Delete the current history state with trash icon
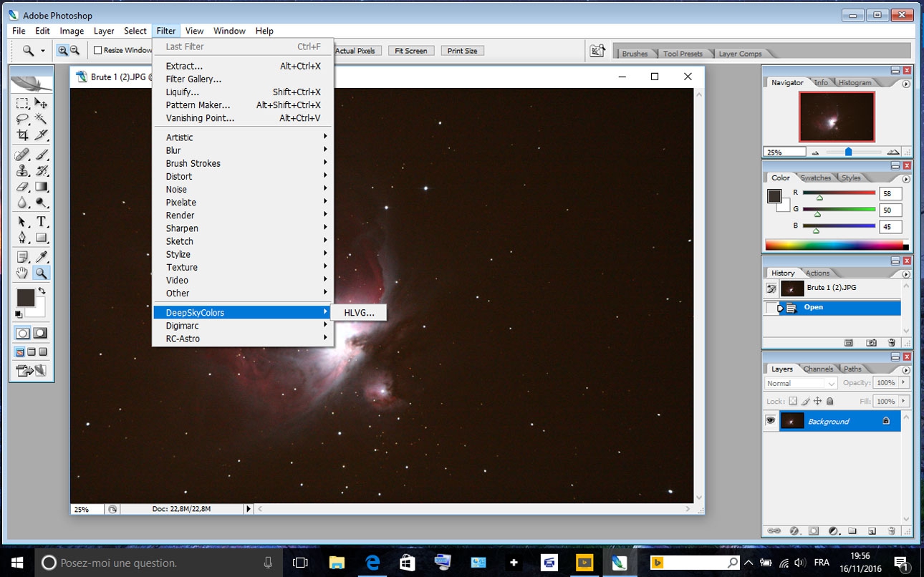924x577 pixels. pos(892,343)
